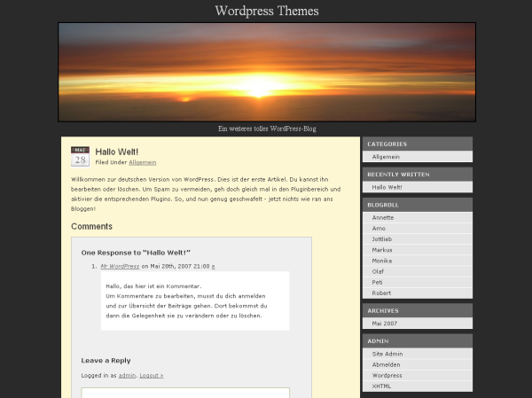
Task: Click the Blogroll sidebar heading
Action: tap(383, 205)
